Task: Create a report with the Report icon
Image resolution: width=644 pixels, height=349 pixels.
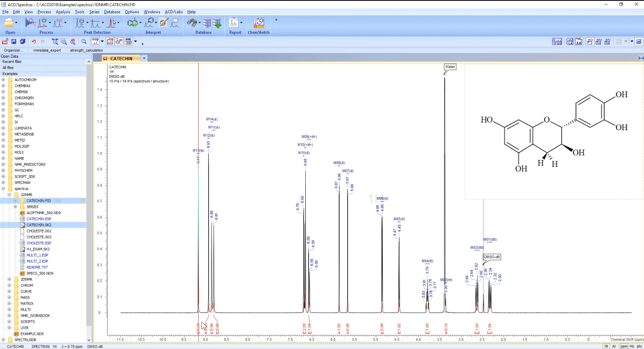Action: click(x=234, y=23)
